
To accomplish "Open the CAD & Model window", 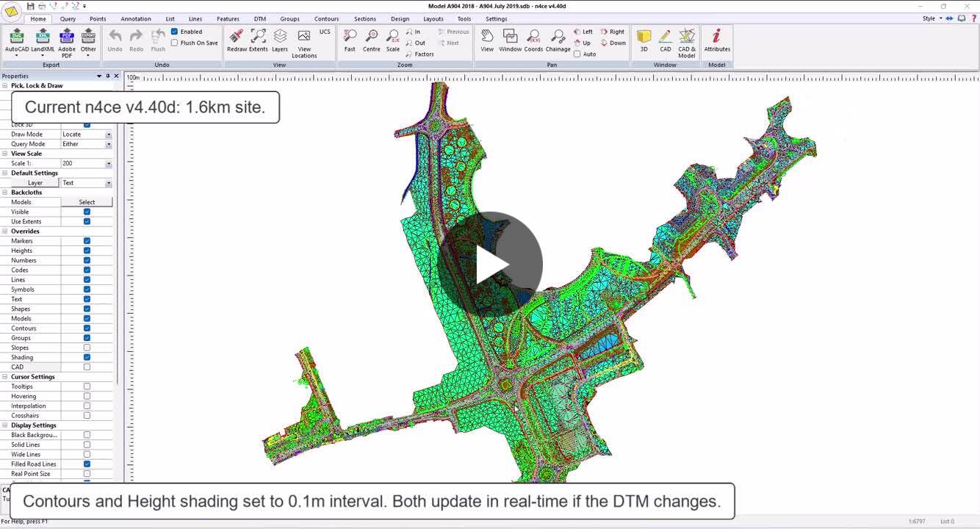I will click(687, 43).
